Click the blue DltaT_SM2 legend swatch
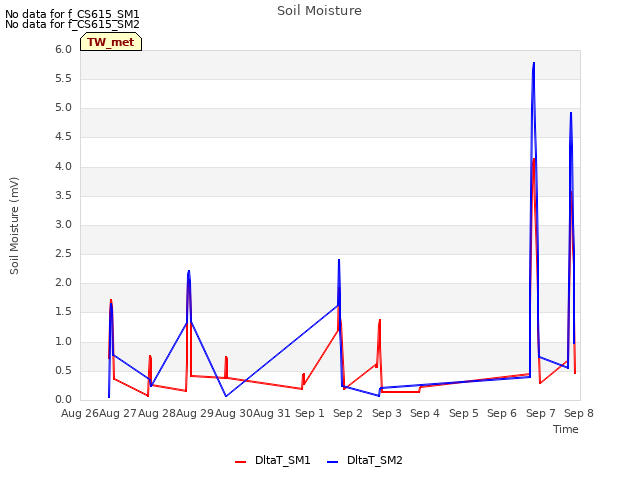The image size is (640, 480). coord(333,462)
